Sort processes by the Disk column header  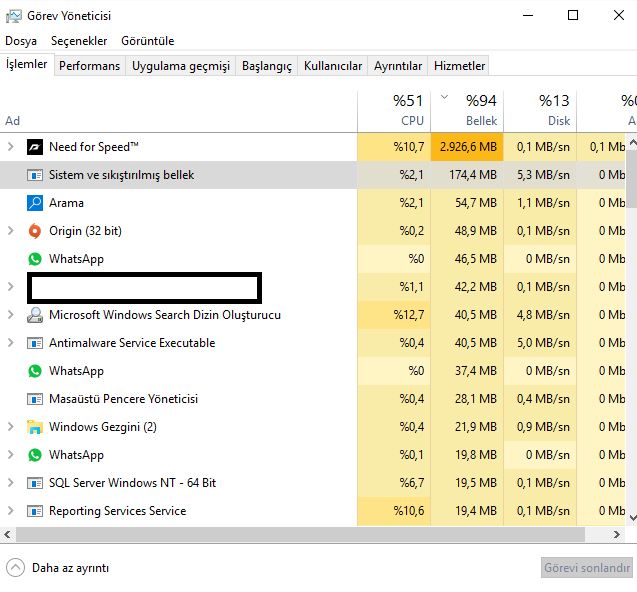[x=540, y=111]
